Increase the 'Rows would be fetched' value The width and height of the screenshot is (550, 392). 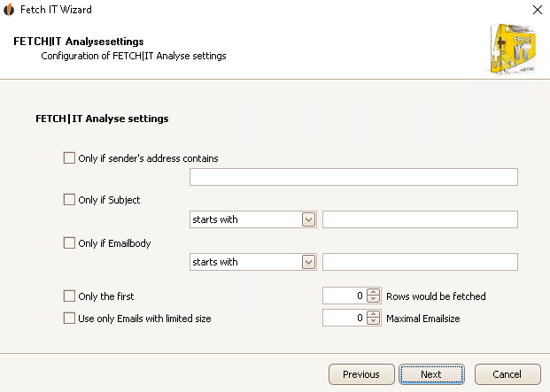click(x=373, y=292)
